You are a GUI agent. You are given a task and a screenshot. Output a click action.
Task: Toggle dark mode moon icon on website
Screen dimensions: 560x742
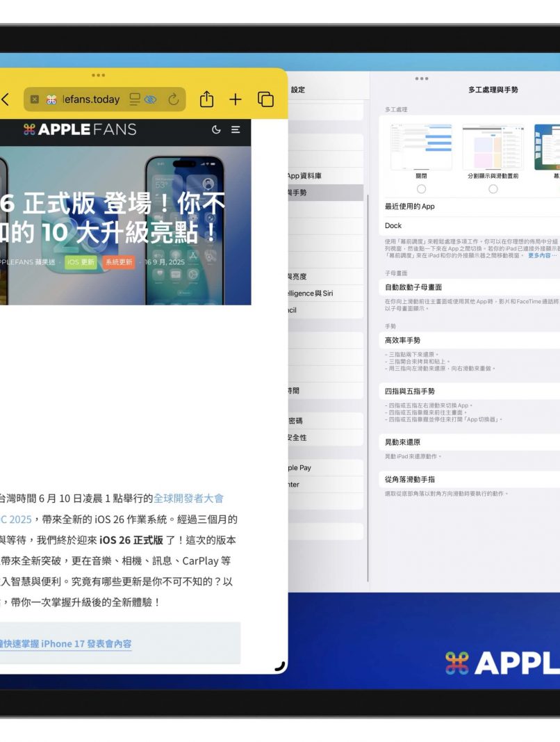pyautogui.click(x=216, y=129)
